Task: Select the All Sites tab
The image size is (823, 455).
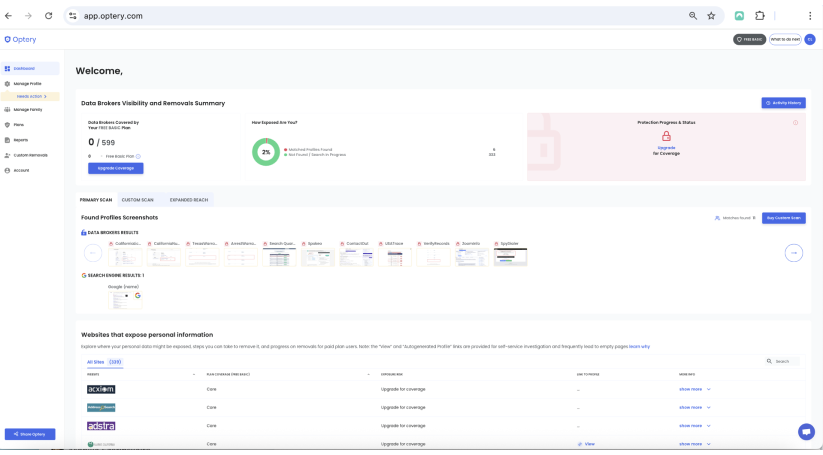Action: point(104,362)
